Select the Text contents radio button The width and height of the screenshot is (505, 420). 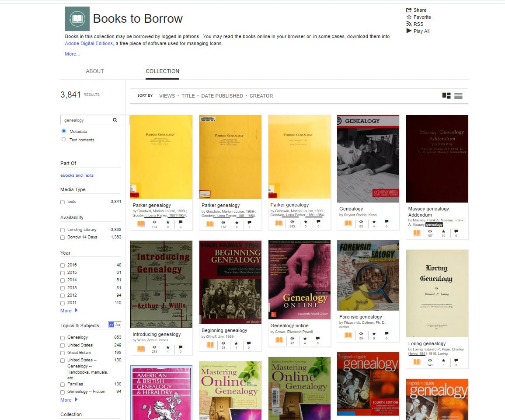tap(64, 139)
